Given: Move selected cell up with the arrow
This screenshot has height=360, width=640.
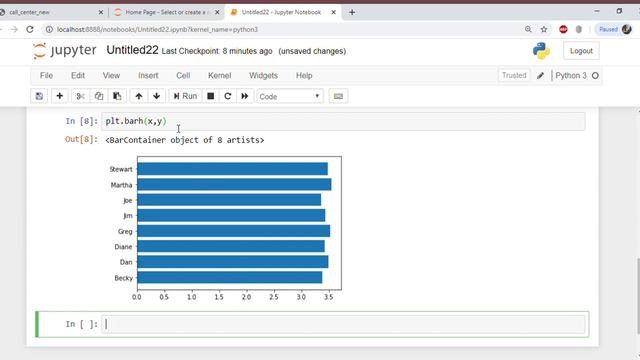Looking at the screenshot, I should [139, 96].
